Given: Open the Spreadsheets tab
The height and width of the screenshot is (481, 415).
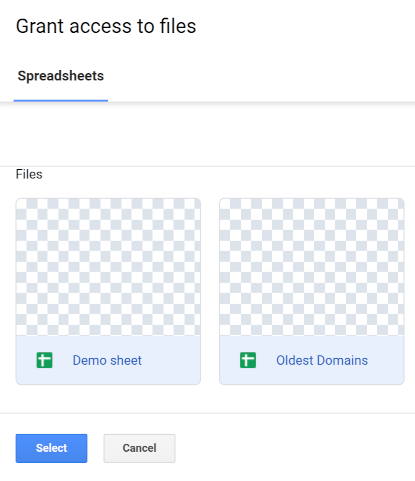Looking at the screenshot, I should 61,76.
